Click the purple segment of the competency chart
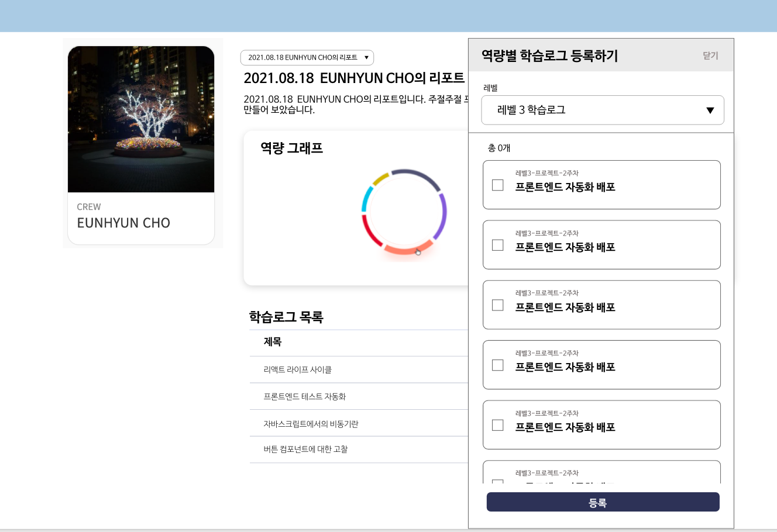Screen dimensions: 777x532 coord(444,216)
